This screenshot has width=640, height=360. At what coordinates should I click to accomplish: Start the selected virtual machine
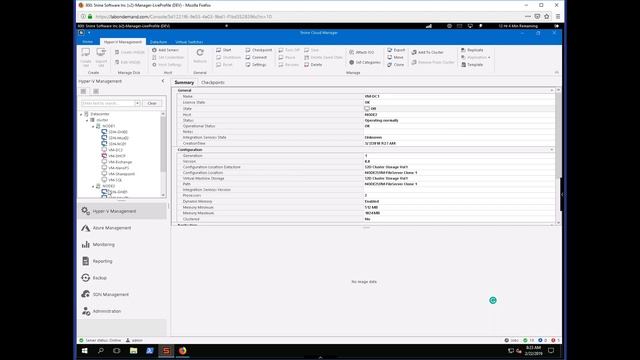pos(224,50)
